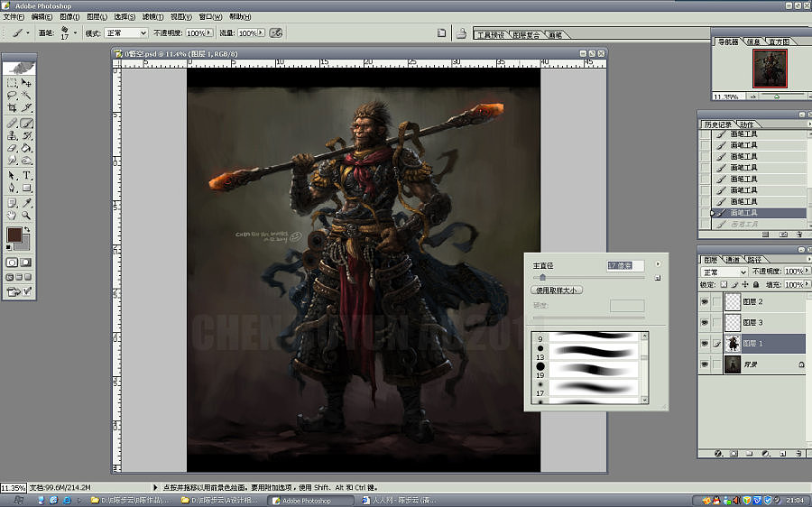Screen dimensions: 812x507
Task: Enable the airbrush icon in options bar
Action: click(x=276, y=32)
